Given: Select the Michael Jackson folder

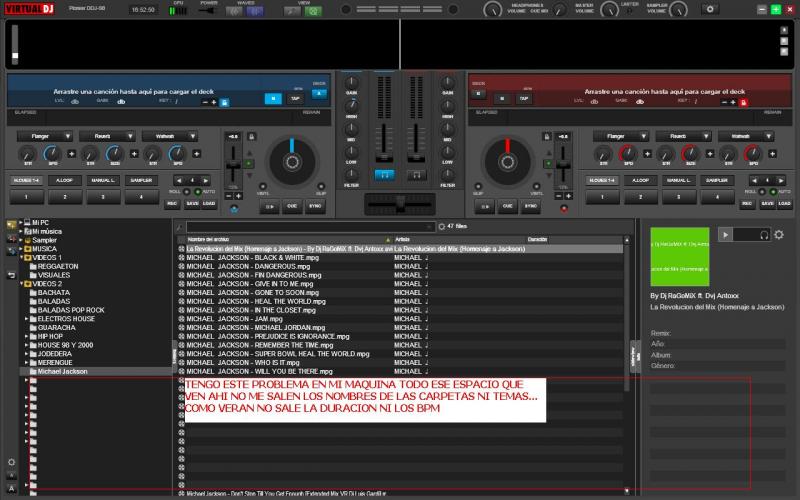Looking at the screenshot, I should tap(63, 371).
